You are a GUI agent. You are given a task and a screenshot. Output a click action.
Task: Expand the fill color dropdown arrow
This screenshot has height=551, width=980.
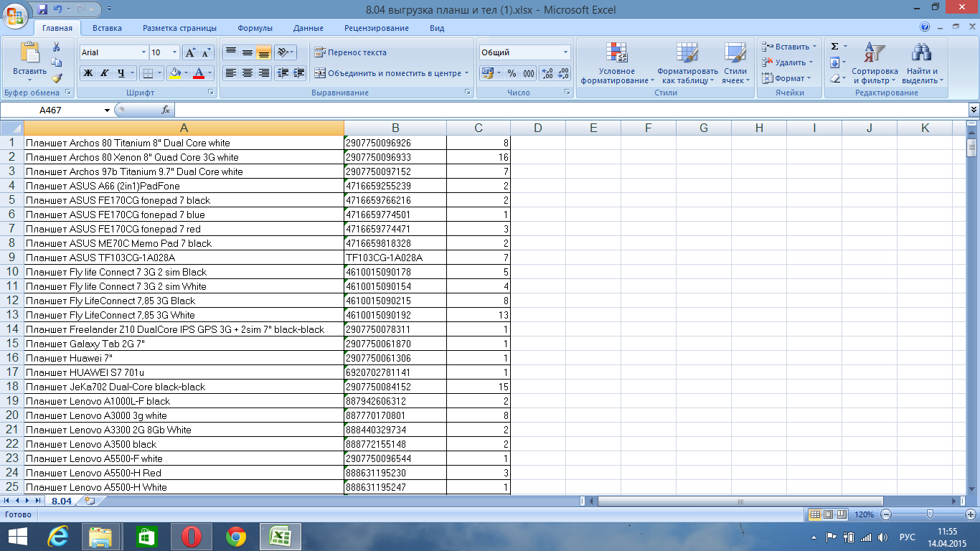(x=186, y=73)
